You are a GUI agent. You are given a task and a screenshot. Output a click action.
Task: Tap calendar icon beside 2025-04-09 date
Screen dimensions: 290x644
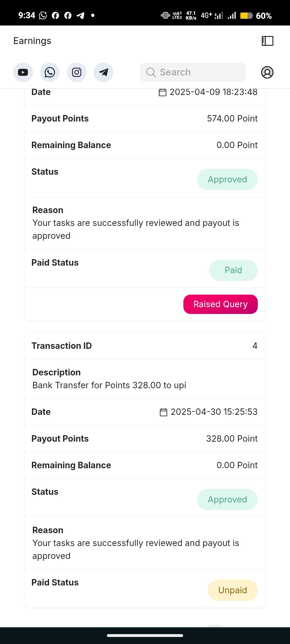coord(162,92)
